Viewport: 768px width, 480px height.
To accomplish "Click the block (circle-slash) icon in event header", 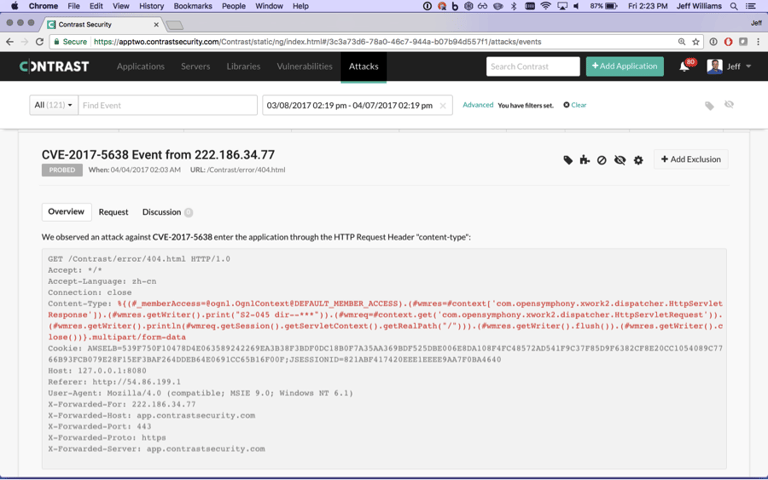I will pyautogui.click(x=602, y=160).
